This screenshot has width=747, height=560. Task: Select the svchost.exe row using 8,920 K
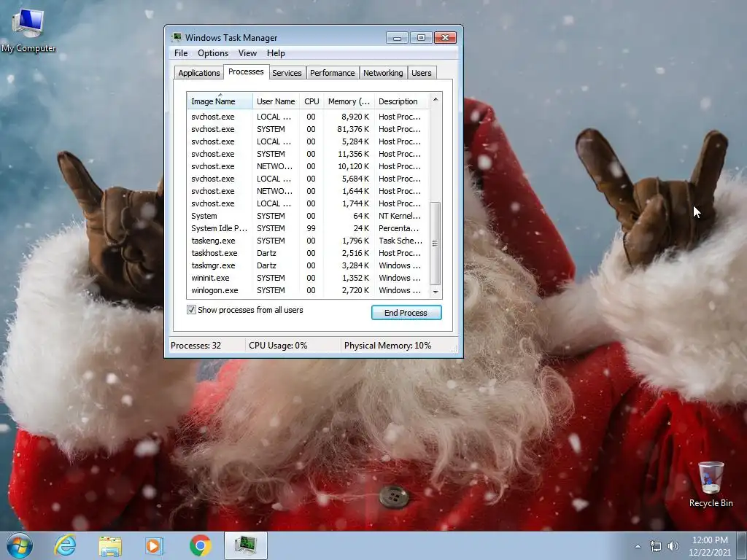pyautogui.click(x=308, y=117)
